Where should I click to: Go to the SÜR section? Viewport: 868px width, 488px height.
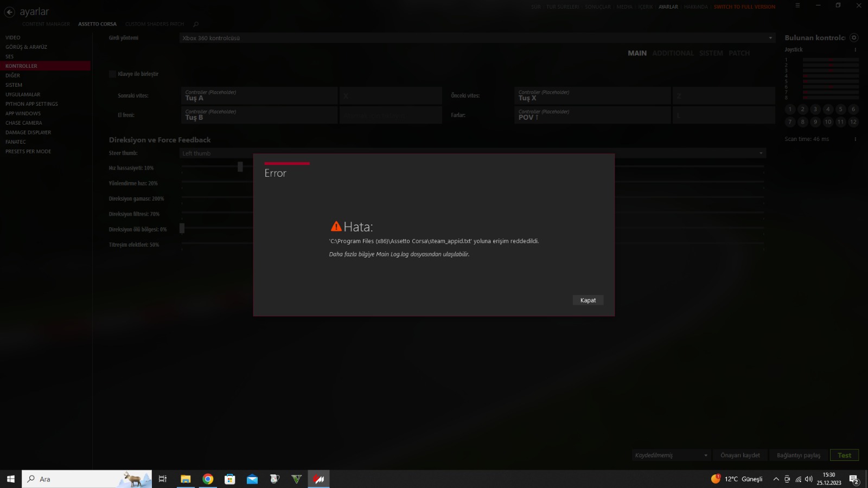click(x=536, y=7)
